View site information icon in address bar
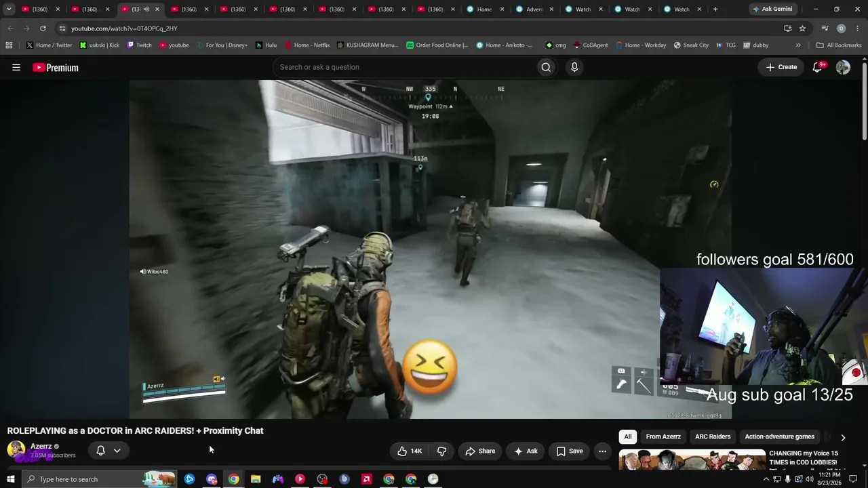 62,28
